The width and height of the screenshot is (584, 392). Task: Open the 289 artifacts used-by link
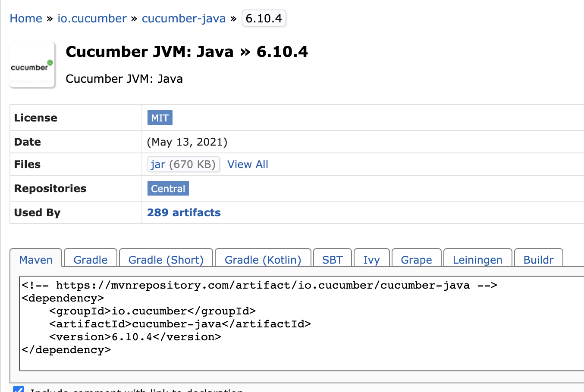183,212
